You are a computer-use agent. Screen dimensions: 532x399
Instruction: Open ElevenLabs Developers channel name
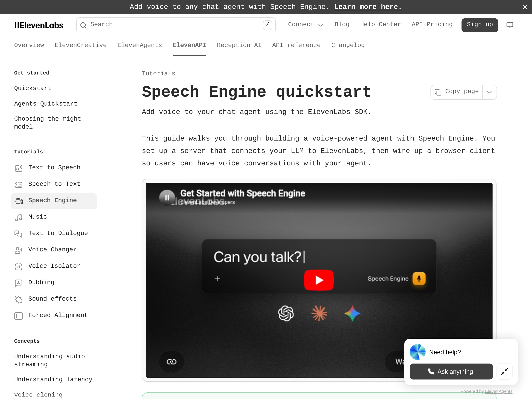pyautogui.click(x=207, y=202)
